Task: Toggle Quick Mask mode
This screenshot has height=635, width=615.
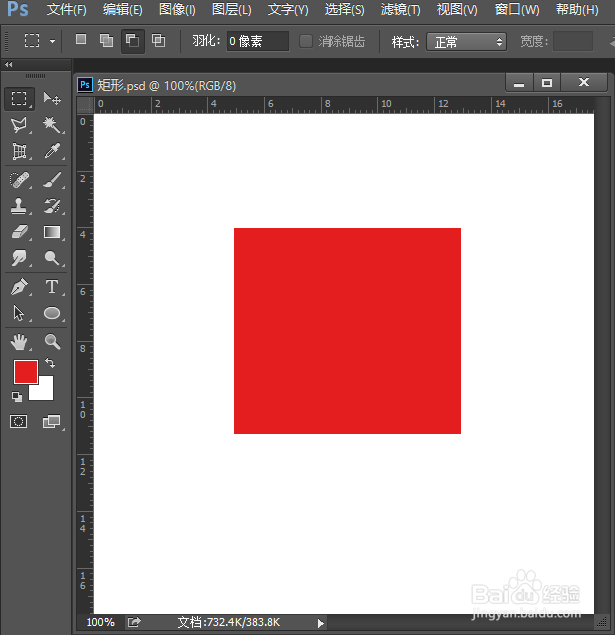Action: (x=19, y=422)
